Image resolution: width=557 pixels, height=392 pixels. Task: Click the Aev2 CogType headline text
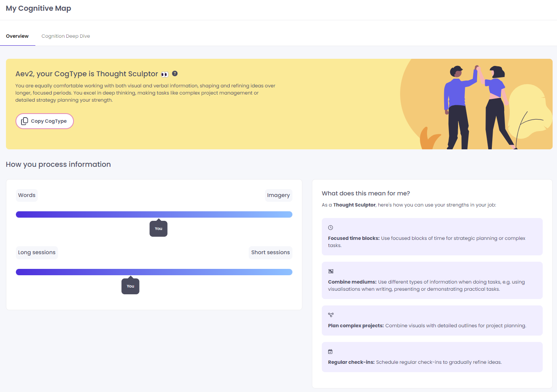(87, 74)
